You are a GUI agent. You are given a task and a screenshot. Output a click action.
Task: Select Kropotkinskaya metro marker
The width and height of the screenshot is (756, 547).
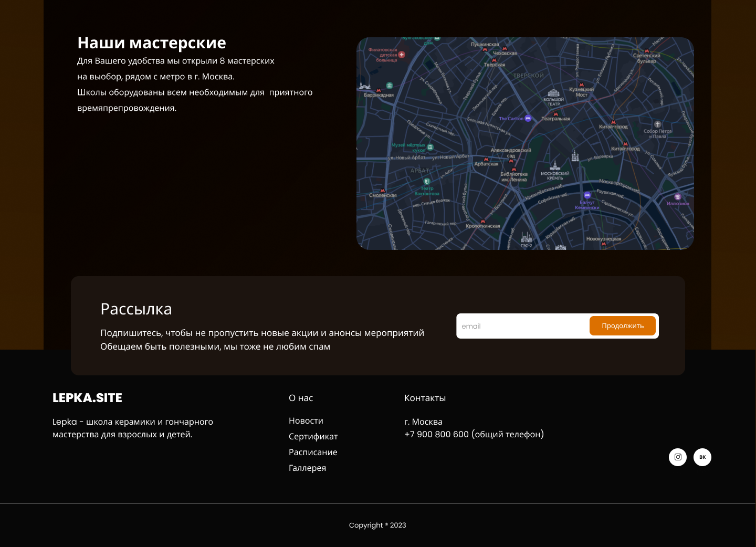click(x=482, y=221)
